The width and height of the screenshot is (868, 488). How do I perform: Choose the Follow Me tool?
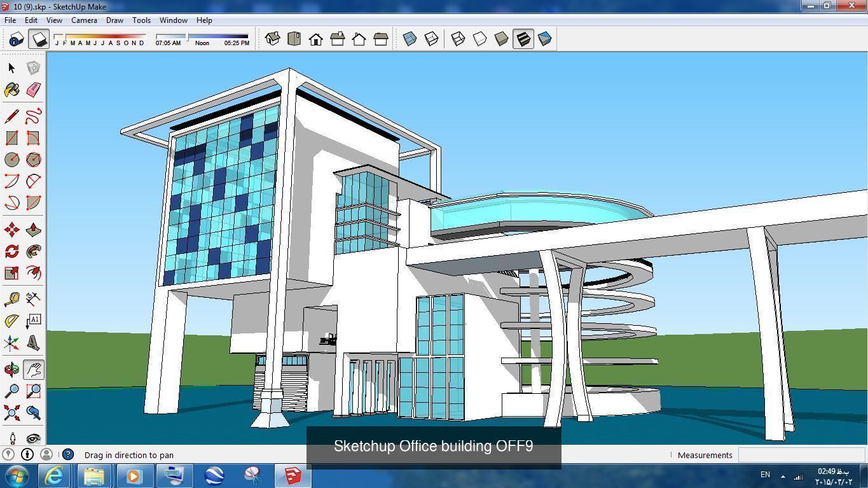point(33,251)
